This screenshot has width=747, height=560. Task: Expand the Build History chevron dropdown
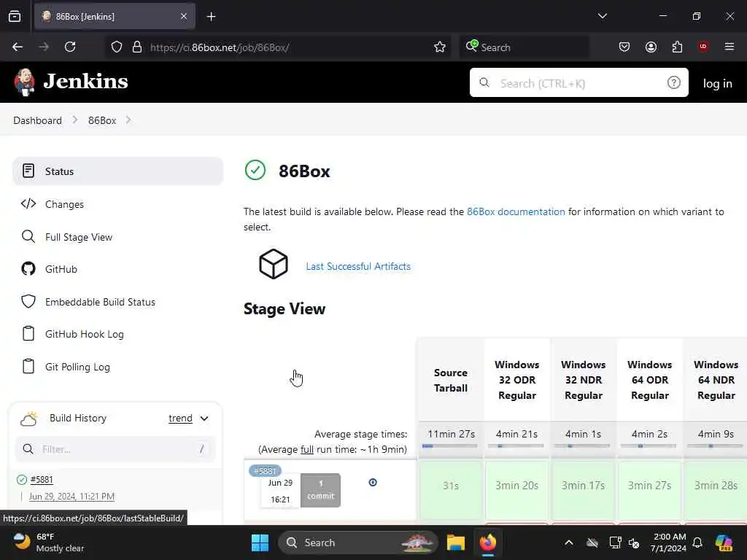click(x=204, y=419)
